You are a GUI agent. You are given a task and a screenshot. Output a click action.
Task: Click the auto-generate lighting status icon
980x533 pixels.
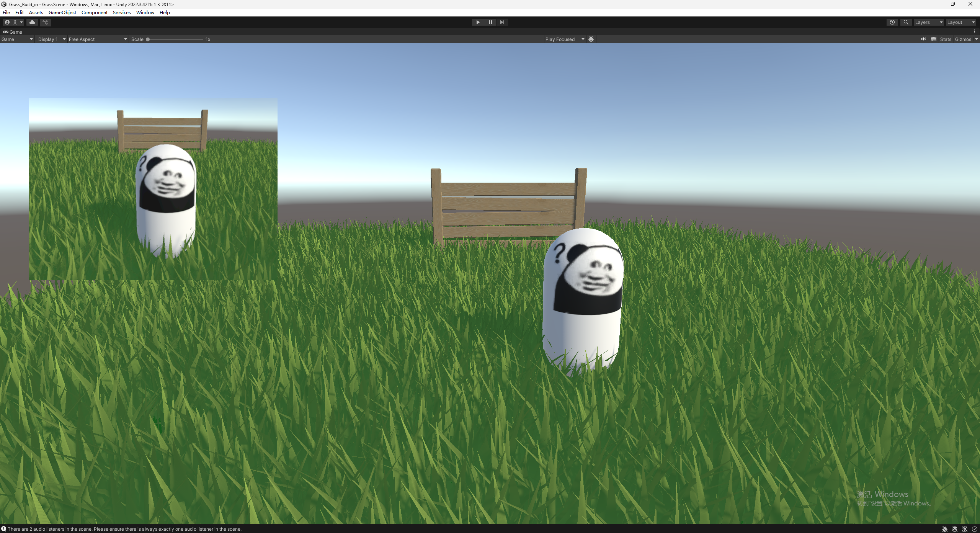[x=965, y=529]
